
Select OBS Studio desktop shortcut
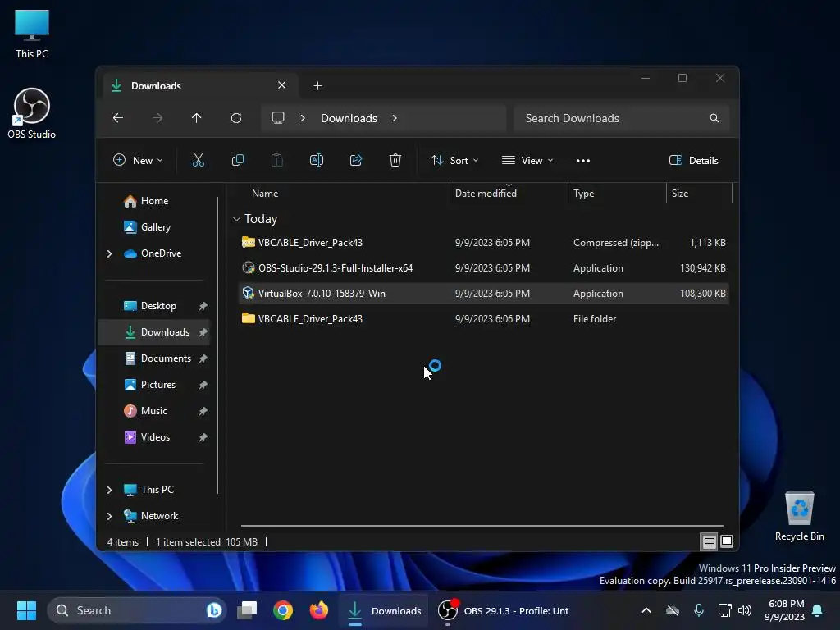(x=32, y=113)
